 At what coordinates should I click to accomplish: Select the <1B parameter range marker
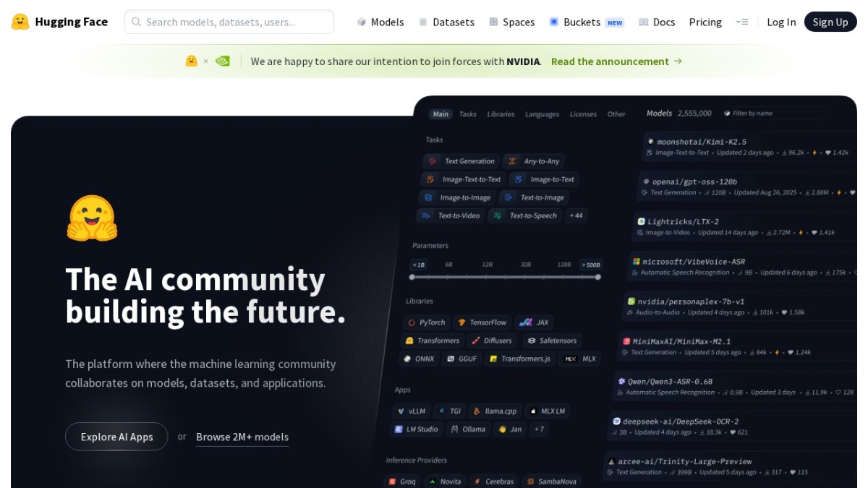click(x=418, y=265)
